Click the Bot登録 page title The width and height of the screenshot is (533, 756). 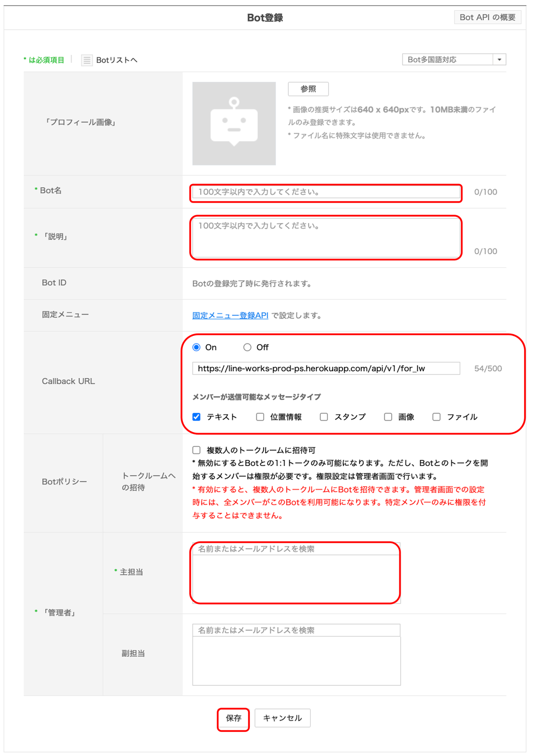265,18
